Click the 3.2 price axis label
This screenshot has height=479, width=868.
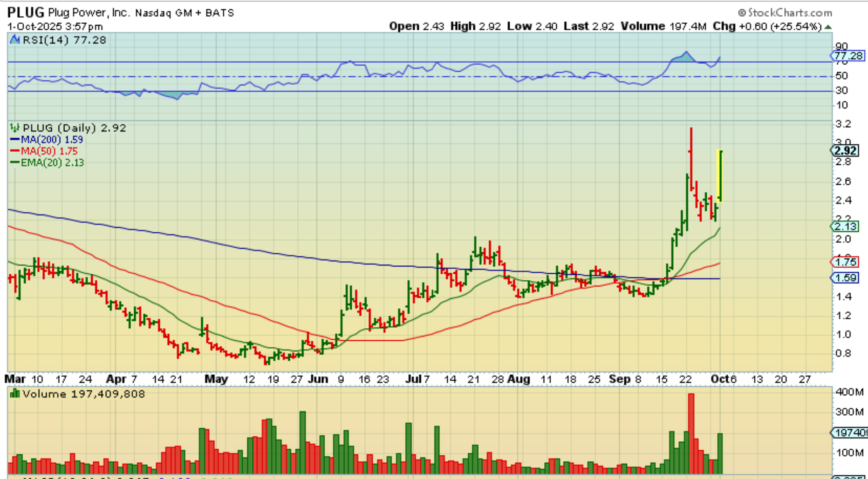[843, 124]
